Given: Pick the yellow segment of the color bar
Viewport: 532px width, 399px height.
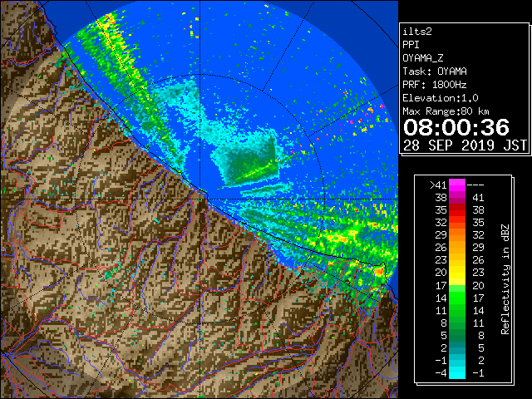Looking at the screenshot, I should click(x=457, y=273).
